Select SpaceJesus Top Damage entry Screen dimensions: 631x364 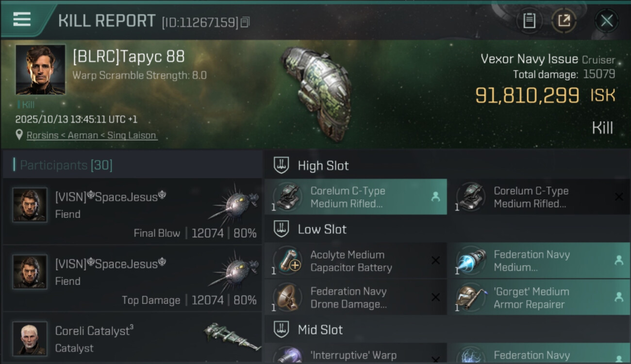(132, 278)
